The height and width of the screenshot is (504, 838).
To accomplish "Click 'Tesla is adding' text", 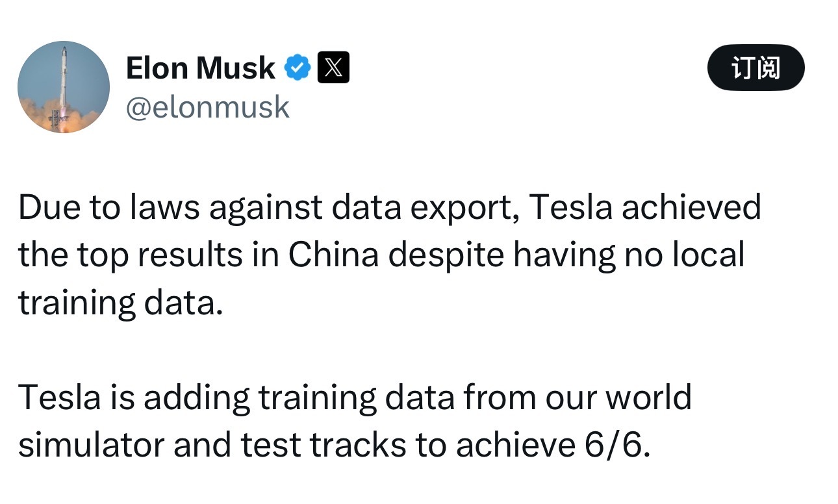I will 134,397.
